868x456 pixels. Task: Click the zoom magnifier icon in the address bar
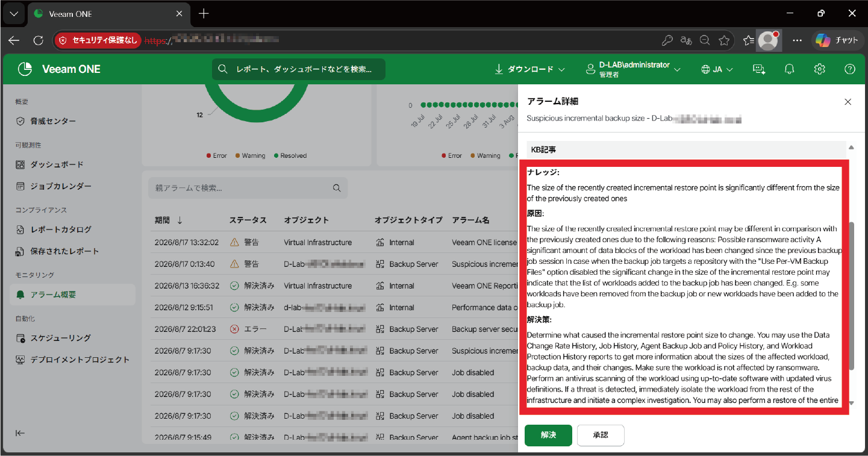coord(705,40)
